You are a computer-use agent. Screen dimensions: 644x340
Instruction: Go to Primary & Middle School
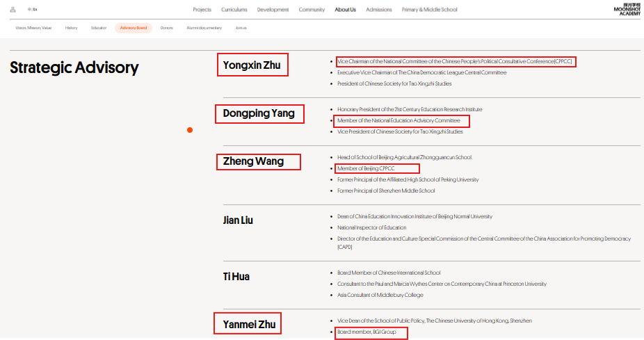(x=429, y=10)
